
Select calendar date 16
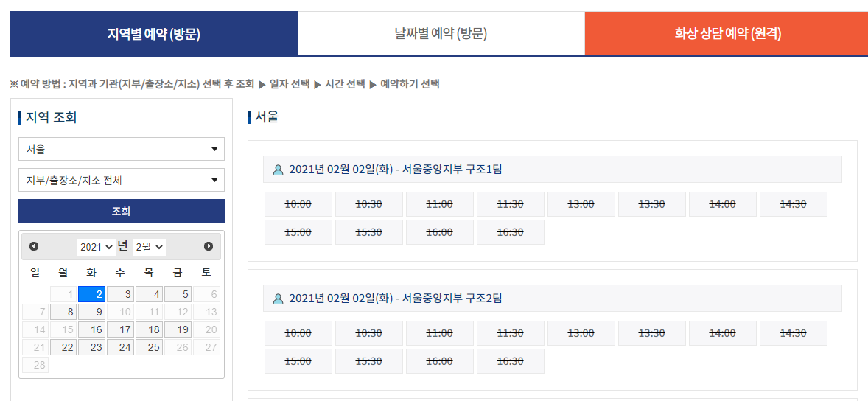tap(92, 329)
